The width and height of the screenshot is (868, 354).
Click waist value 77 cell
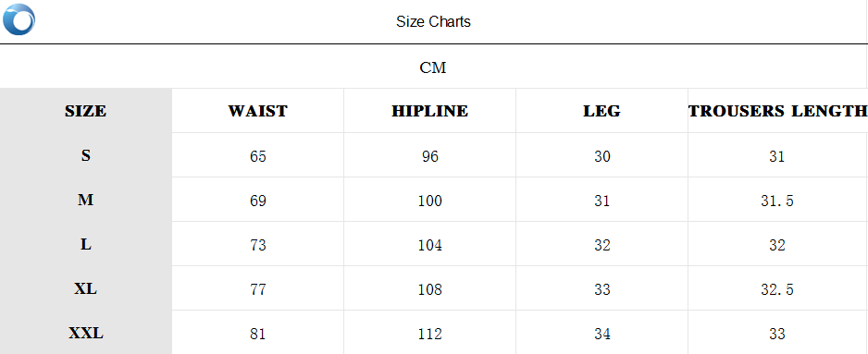point(258,290)
